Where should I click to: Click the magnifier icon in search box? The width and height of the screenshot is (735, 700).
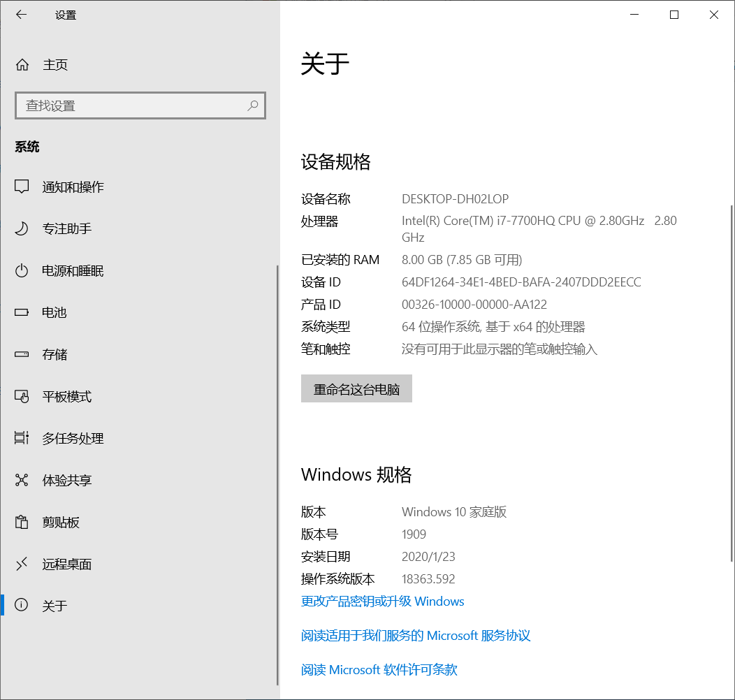(x=253, y=105)
